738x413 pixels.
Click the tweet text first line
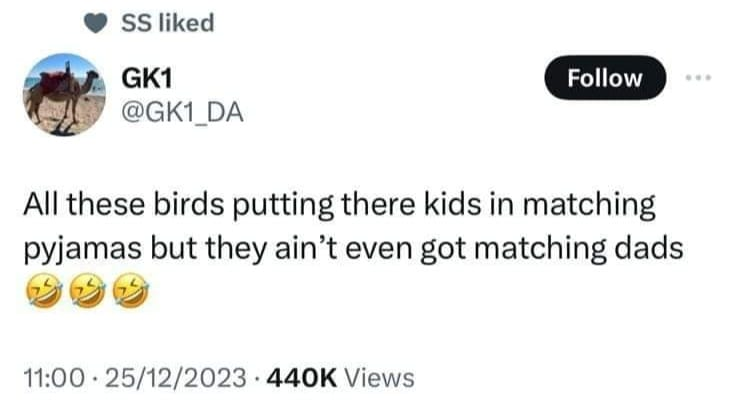(x=340, y=204)
